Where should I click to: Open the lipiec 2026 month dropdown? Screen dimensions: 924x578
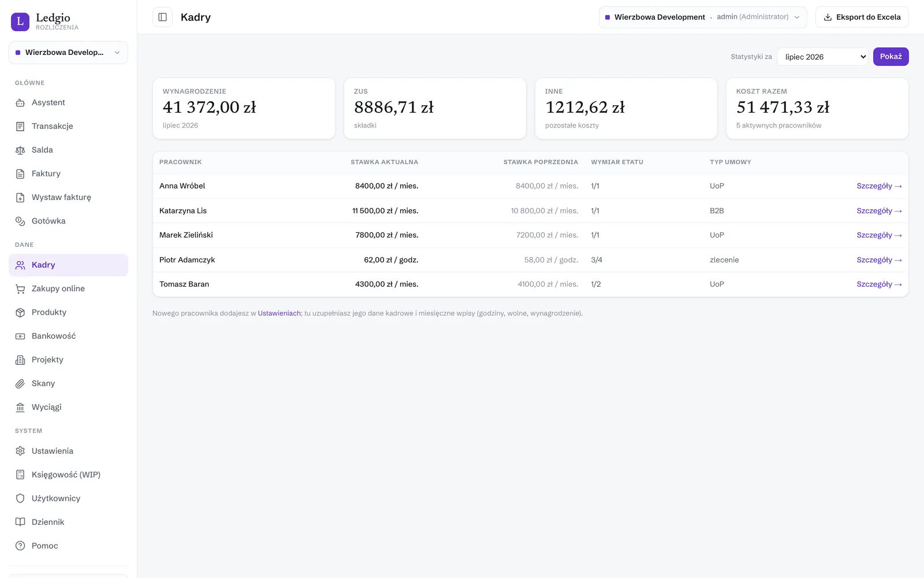click(822, 57)
